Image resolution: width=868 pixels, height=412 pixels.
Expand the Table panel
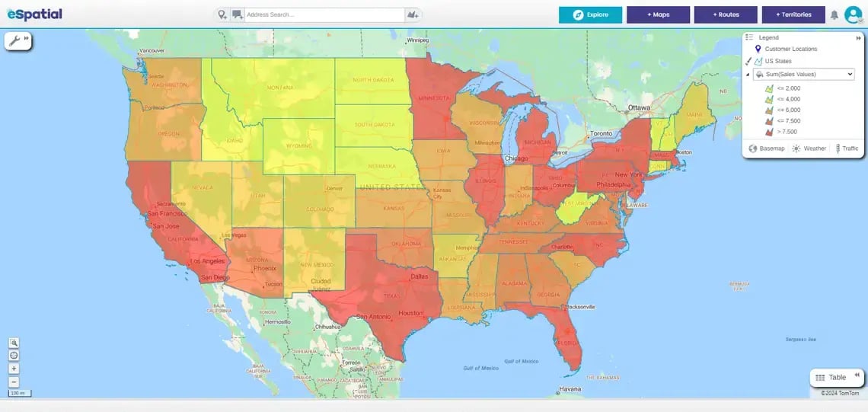836,377
